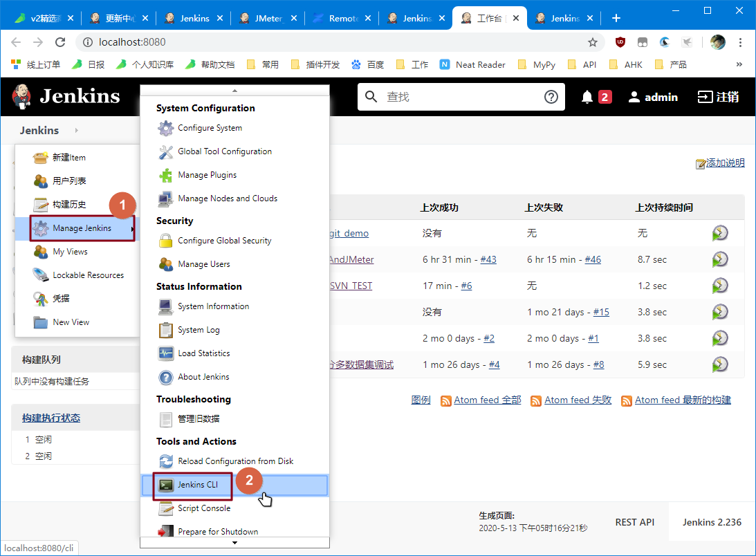
Task: Click the About Jenkins question mark icon
Action: pyautogui.click(x=166, y=377)
